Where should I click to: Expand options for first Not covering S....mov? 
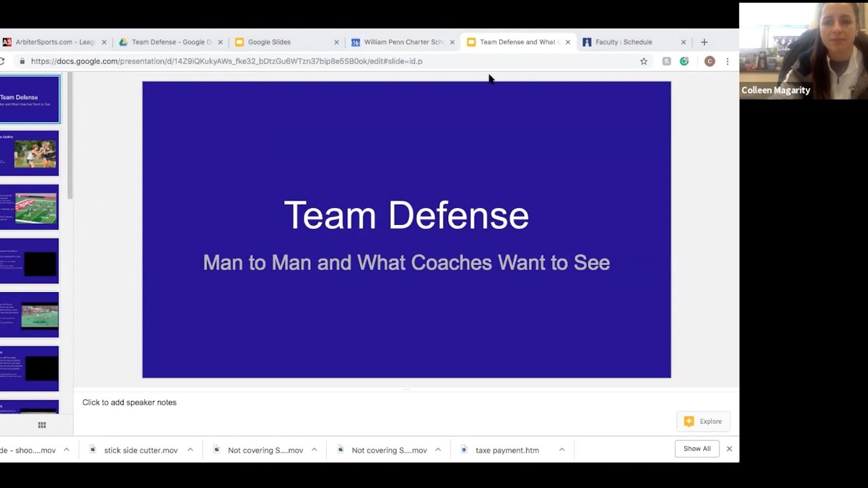coord(314,449)
